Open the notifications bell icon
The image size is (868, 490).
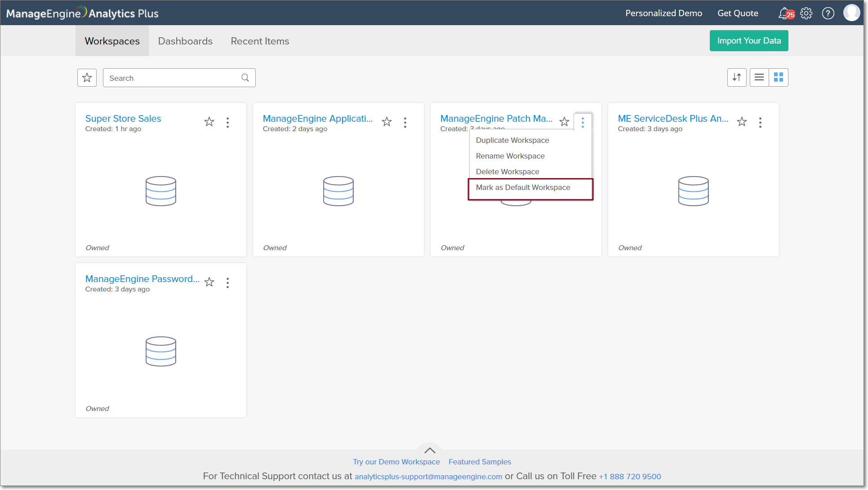click(x=784, y=13)
